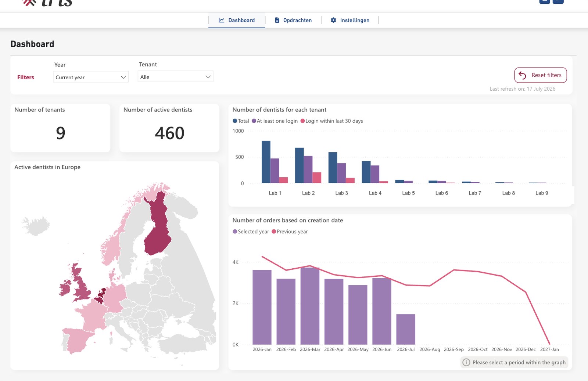The image size is (588, 381).
Task: Click the Previous year legend item
Action: pos(290,232)
